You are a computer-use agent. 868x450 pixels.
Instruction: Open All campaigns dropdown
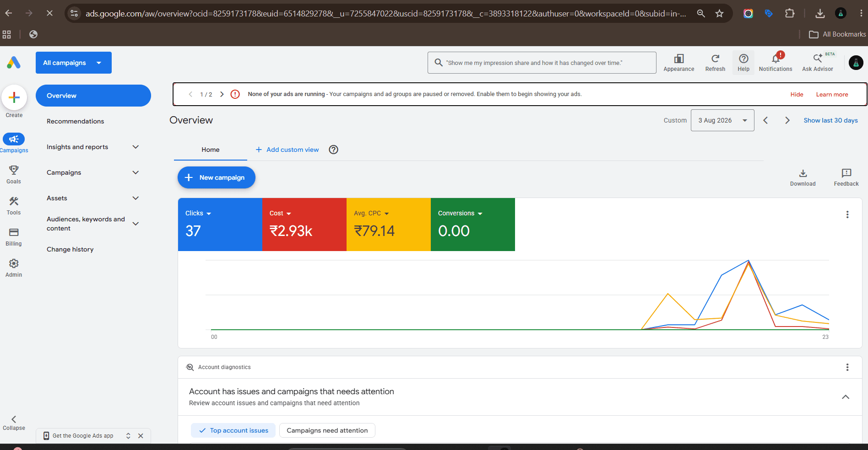pyautogui.click(x=74, y=63)
